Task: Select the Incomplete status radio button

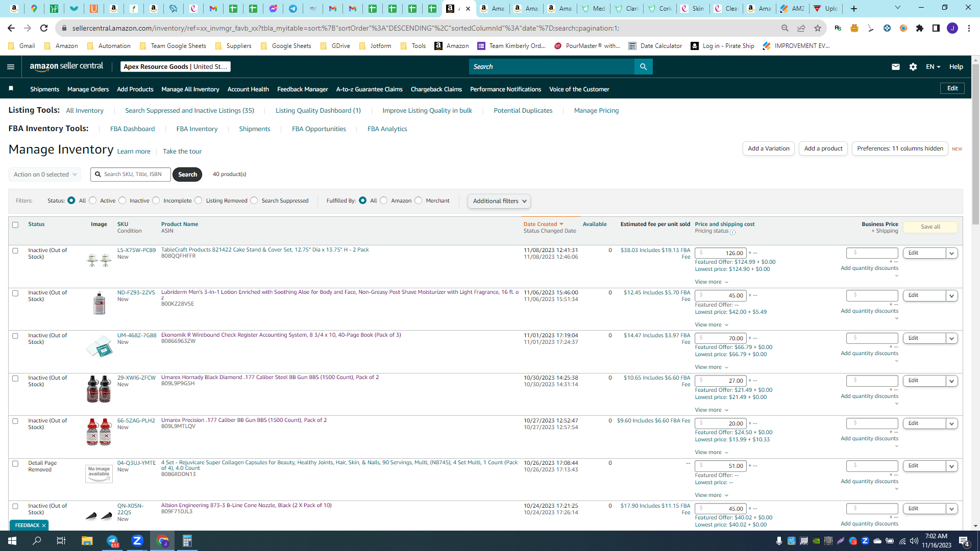Action: (156, 201)
